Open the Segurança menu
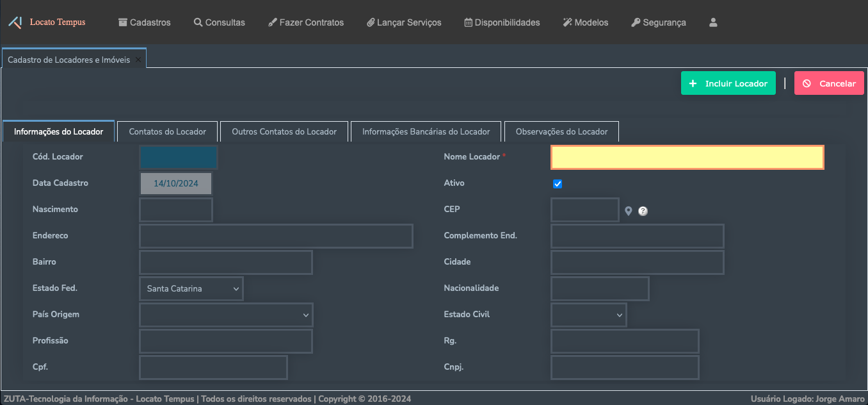 click(x=658, y=22)
